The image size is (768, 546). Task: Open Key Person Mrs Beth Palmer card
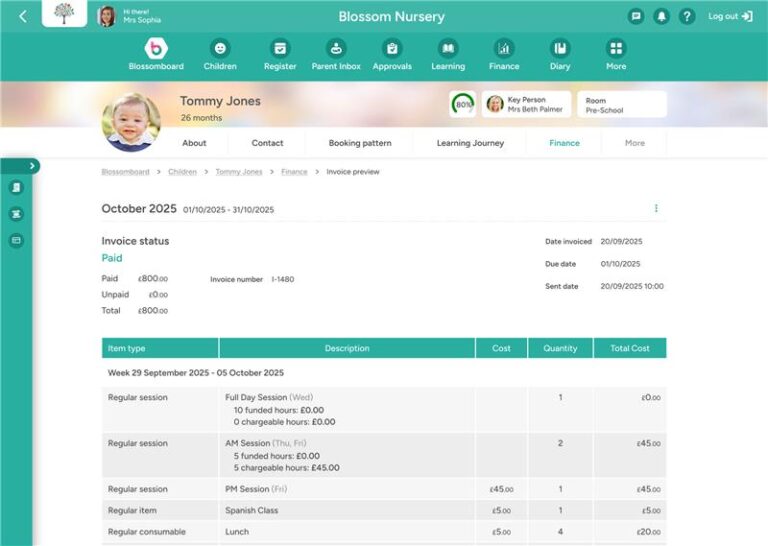526,104
